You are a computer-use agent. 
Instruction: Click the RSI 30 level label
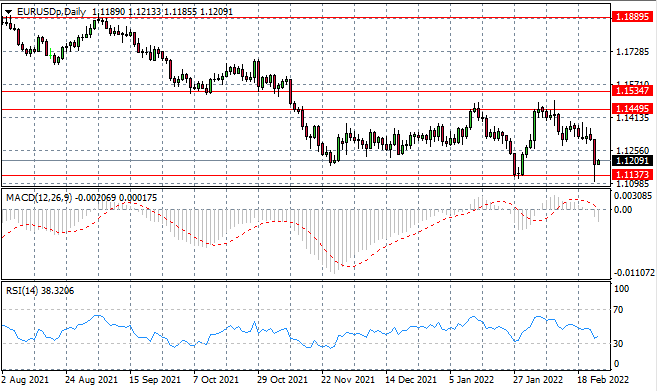(x=619, y=343)
